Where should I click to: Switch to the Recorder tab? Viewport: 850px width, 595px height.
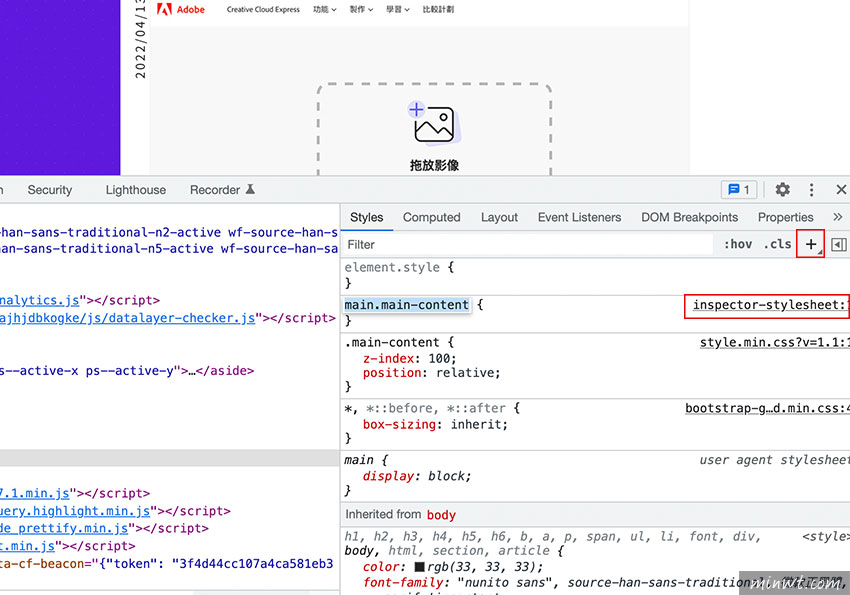click(222, 190)
